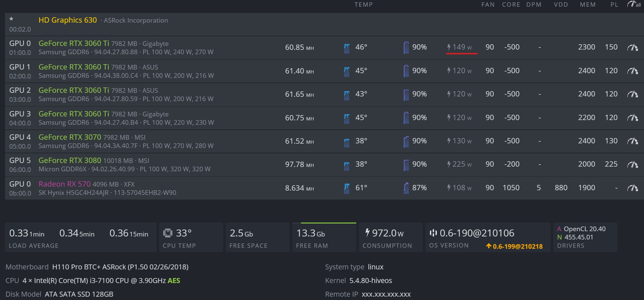
Task: Click temperature icon for GPU 1 ASUS
Action: click(347, 71)
